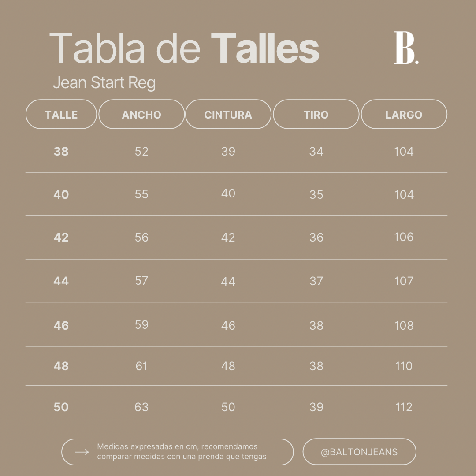The height and width of the screenshot is (476, 476).
Task: Click the Medidas expresadas en cm note
Action: tap(182, 451)
